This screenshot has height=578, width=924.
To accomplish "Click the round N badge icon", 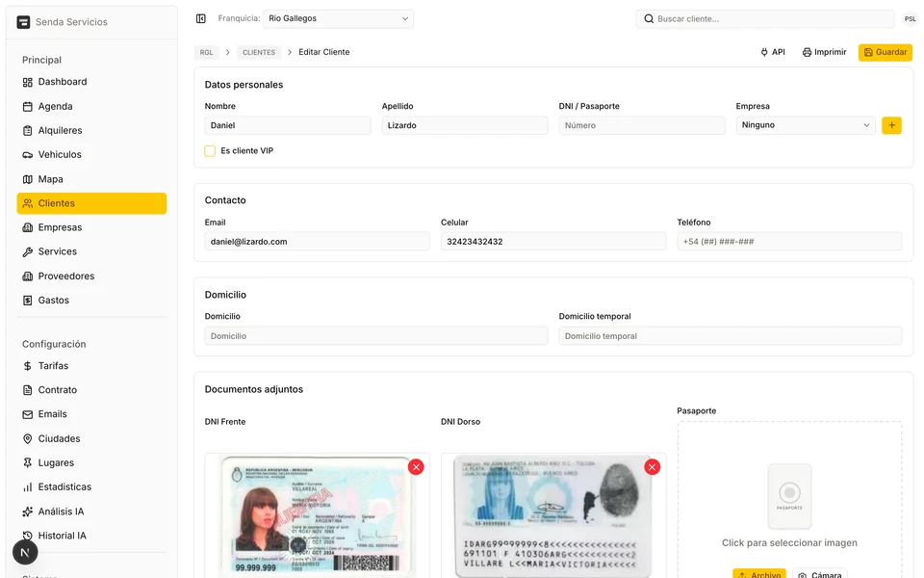I will click(x=25, y=552).
